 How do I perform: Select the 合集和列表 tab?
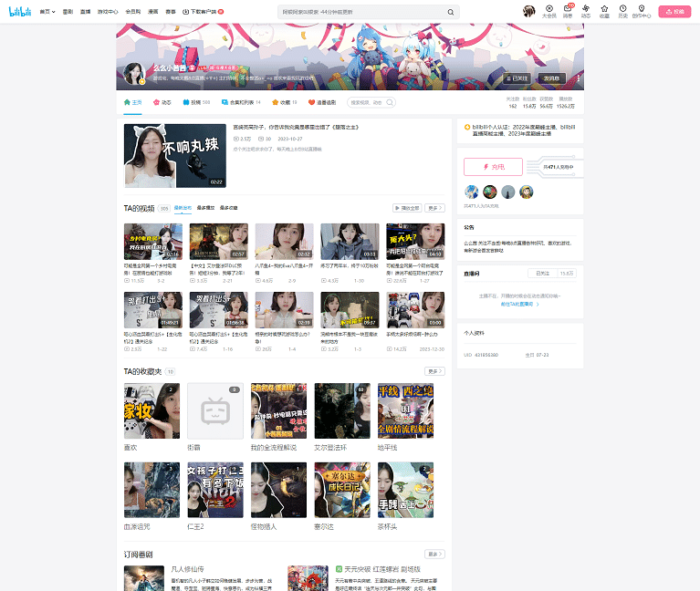coord(241,102)
